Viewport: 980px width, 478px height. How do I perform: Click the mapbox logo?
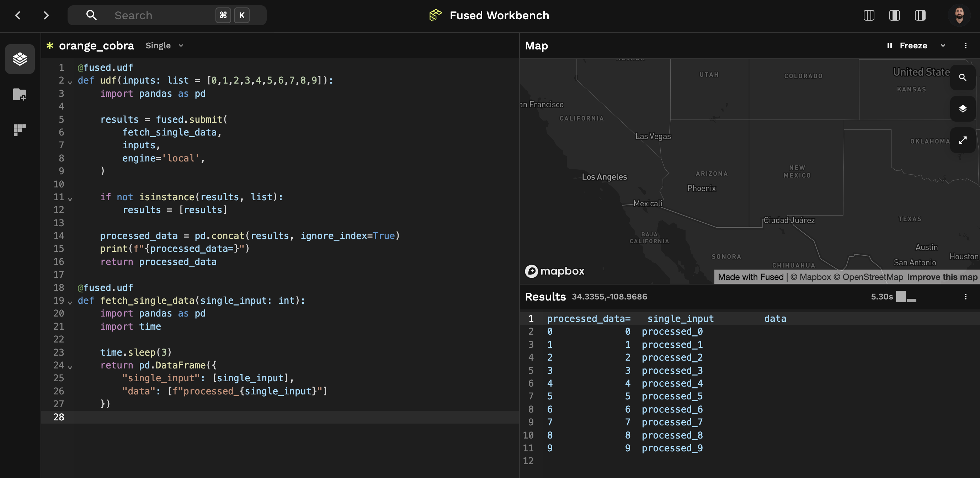click(555, 271)
